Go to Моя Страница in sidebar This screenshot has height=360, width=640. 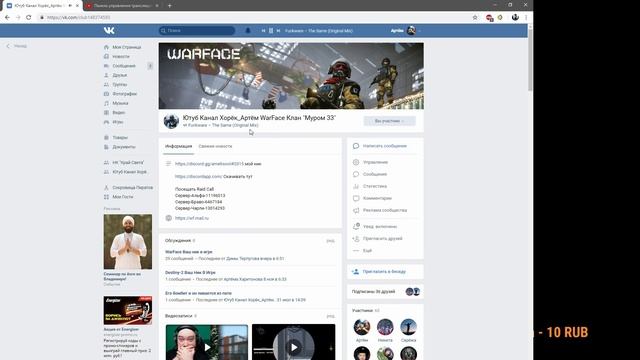(x=127, y=47)
